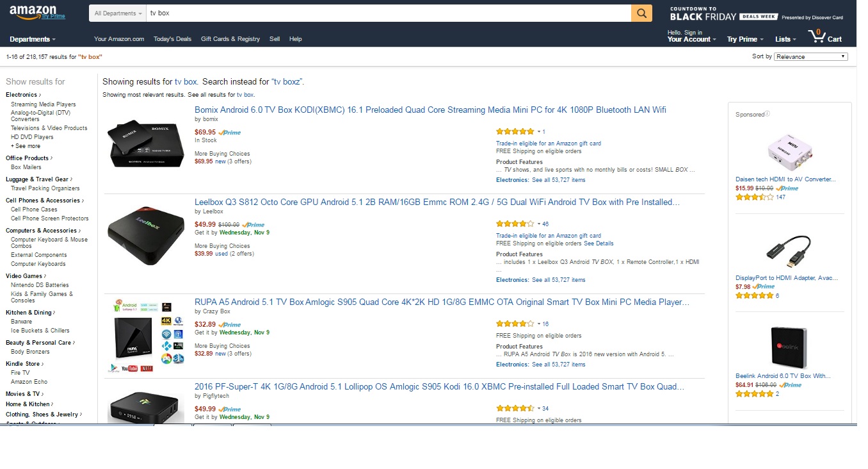Click review count 147 on Daisen ad
This screenshot has width=868, height=469.
point(781,197)
